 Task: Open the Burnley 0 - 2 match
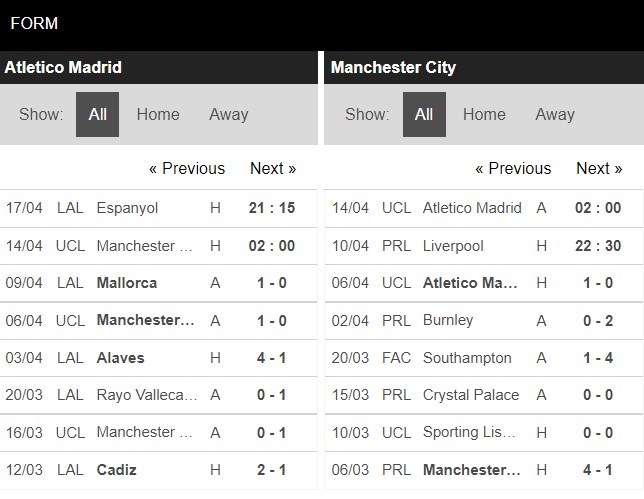tap(484, 320)
